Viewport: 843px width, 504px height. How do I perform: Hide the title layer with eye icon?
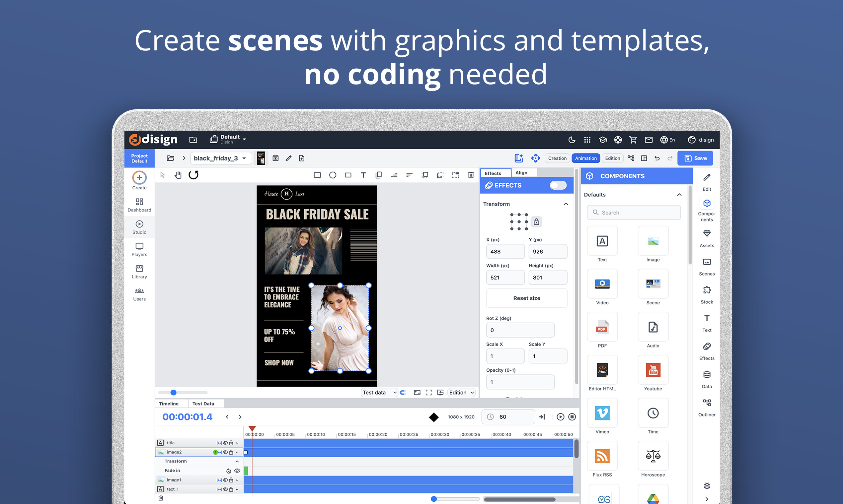pyautogui.click(x=225, y=443)
